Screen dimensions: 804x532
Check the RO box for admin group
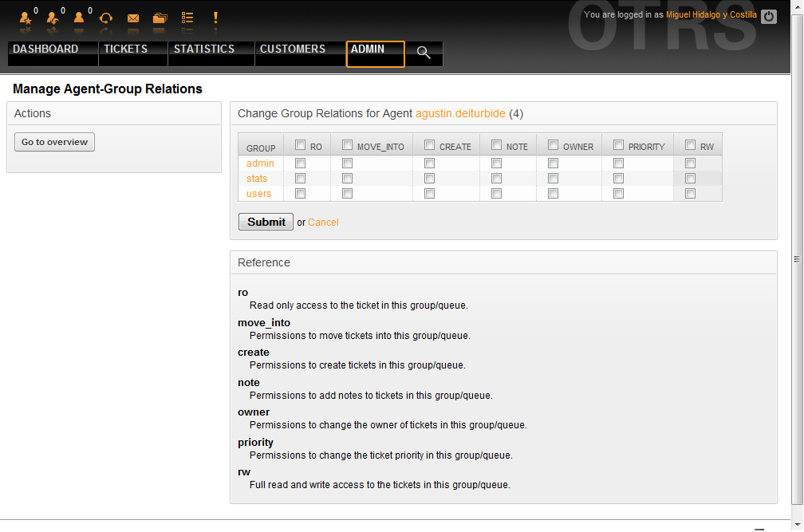click(300, 163)
